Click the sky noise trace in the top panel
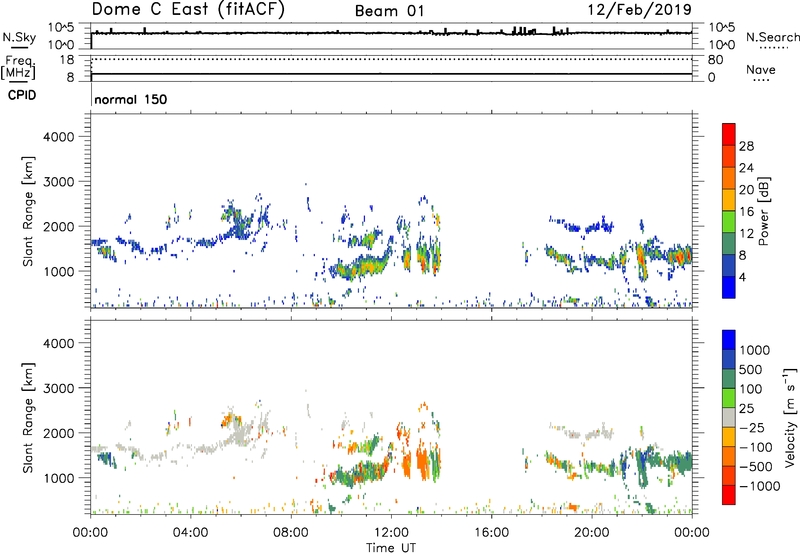Viewport: 800px width, 554px height. pyautogui.click(x=391, y=33)
